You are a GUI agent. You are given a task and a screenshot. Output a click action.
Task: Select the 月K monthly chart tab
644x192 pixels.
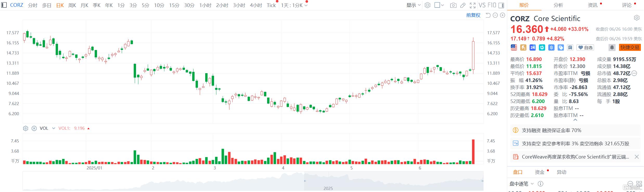tap(84, 5)
